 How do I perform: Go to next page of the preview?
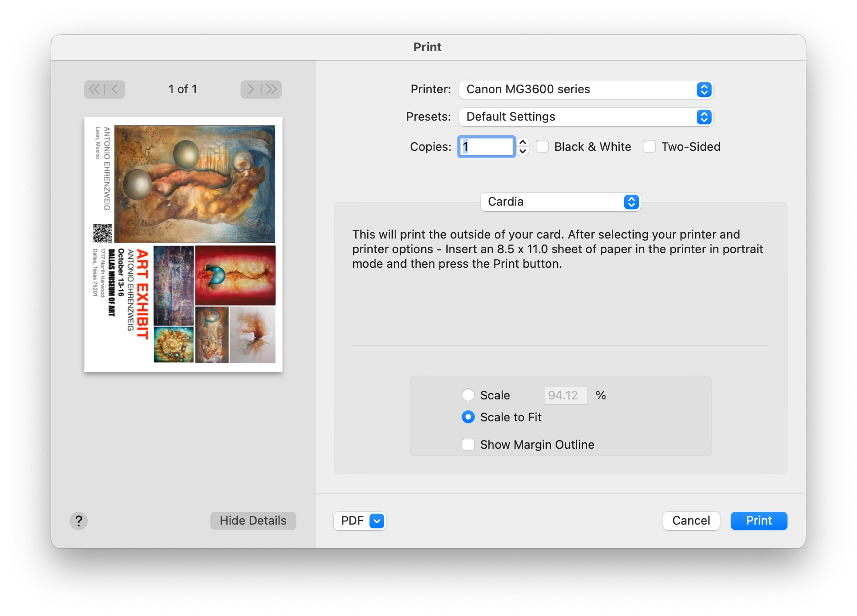[251, 89]
